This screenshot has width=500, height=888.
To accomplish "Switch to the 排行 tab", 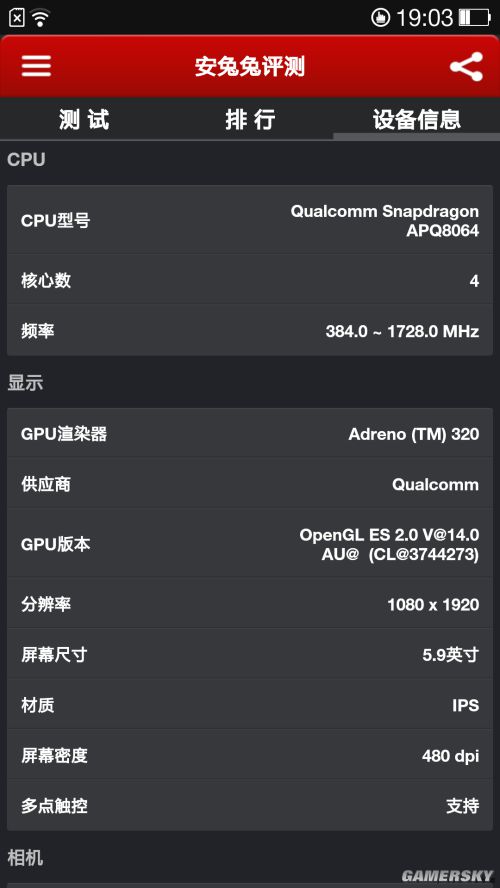I will tap(250, 119).
